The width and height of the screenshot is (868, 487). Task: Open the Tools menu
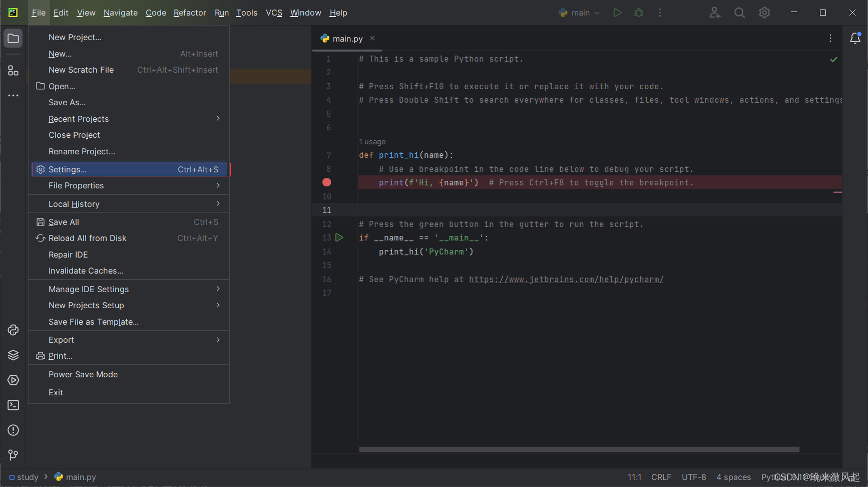click(x=247, y=13)
